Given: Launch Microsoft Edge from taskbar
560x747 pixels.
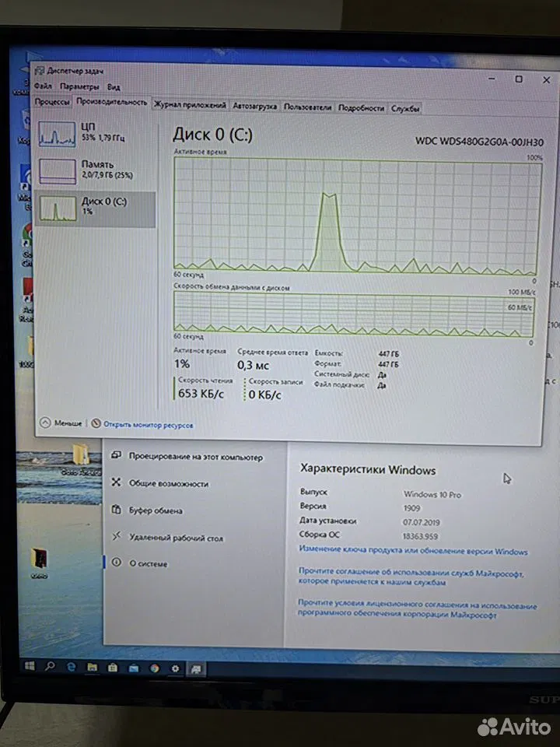Looking at the screenshot, I should [x=71, y=667].
